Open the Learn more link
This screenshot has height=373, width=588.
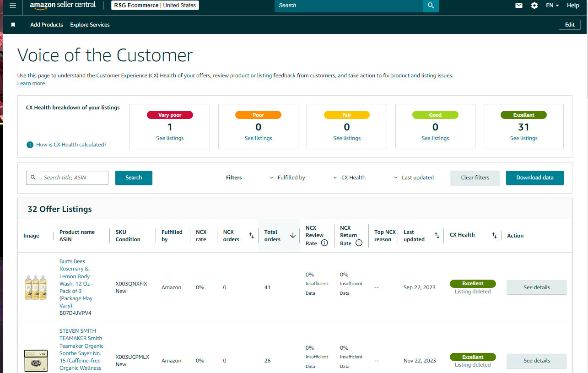point(31,83)
